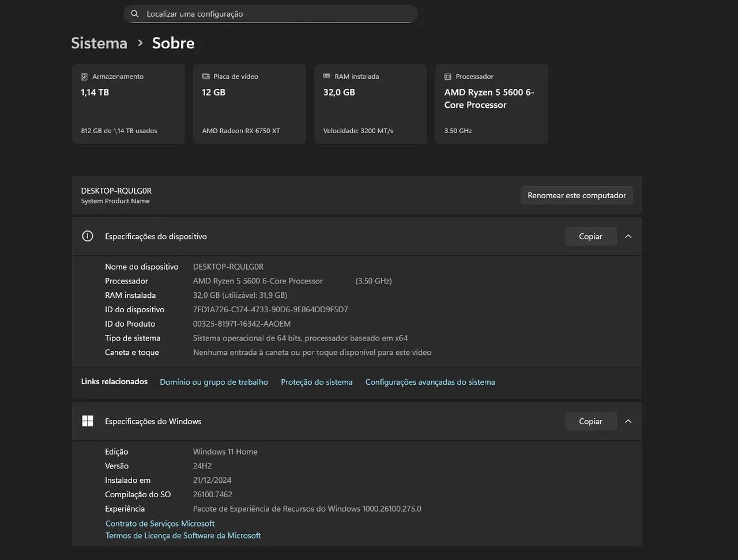
Task: Go back to Sistema breadcrumb
Action: pos(99,43)
